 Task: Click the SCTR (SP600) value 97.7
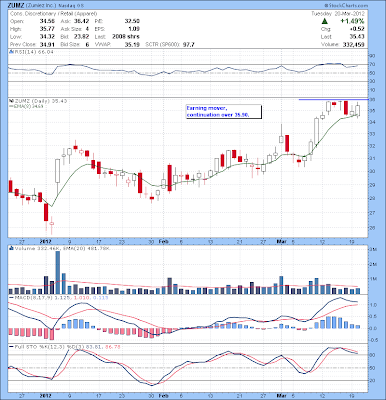[x=188, y=44]
